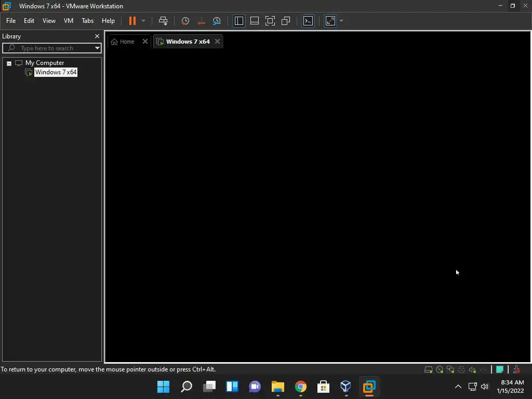Switch to Unity mode
Screen dimensions: 532x399
(x=286, y=21)
